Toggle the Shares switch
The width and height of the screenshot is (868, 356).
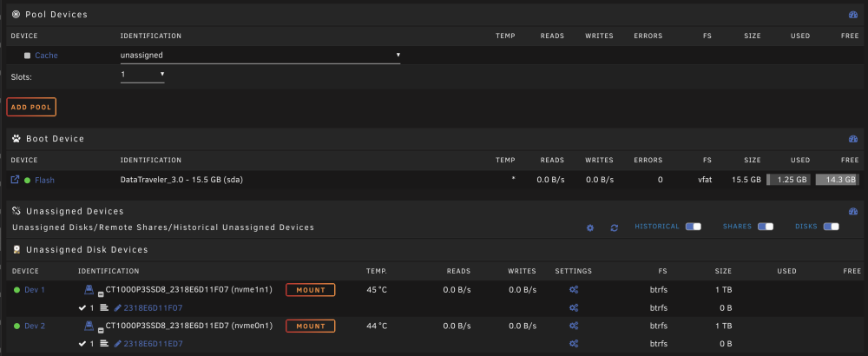(x=765, y=227)
